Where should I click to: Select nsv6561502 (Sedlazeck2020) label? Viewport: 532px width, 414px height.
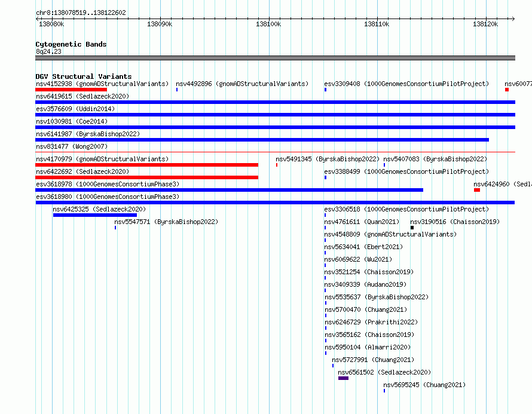pos(384,372)
